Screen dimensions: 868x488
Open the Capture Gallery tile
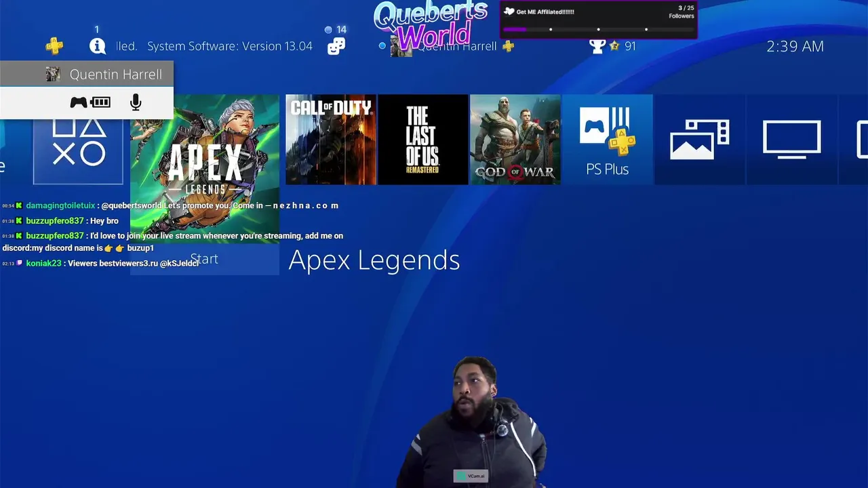click(700, 140)
